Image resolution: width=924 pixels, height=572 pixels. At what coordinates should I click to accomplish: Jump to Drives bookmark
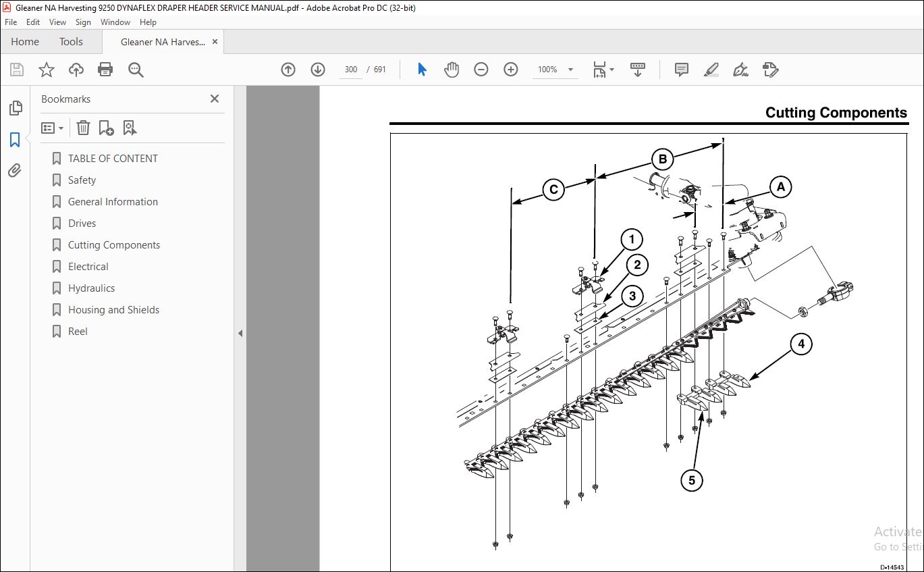click(82, 224)
